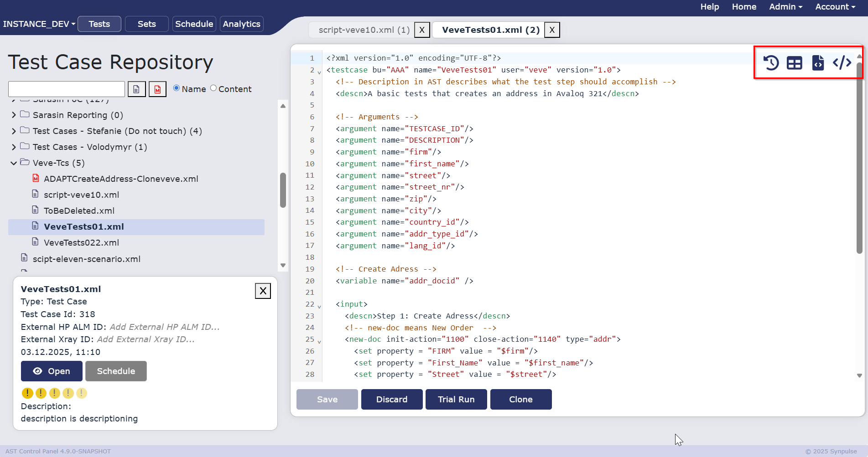Click the repository search input field
Screen dimensions: 868x457
point(67,89)
